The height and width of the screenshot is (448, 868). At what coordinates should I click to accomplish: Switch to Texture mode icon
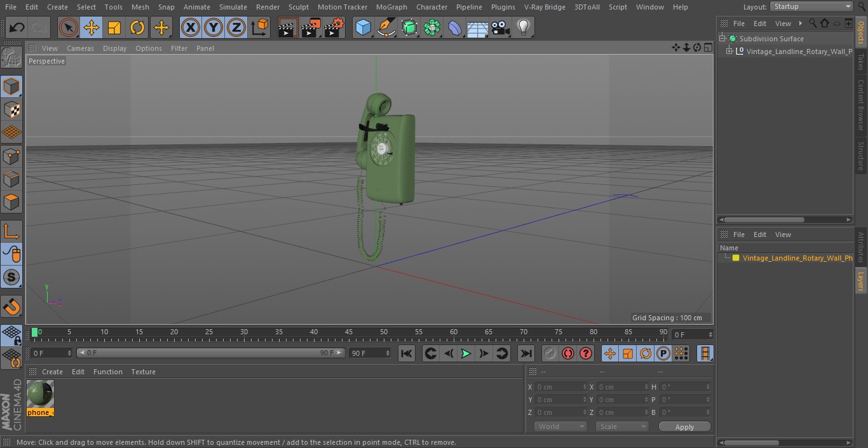point(11,110)
